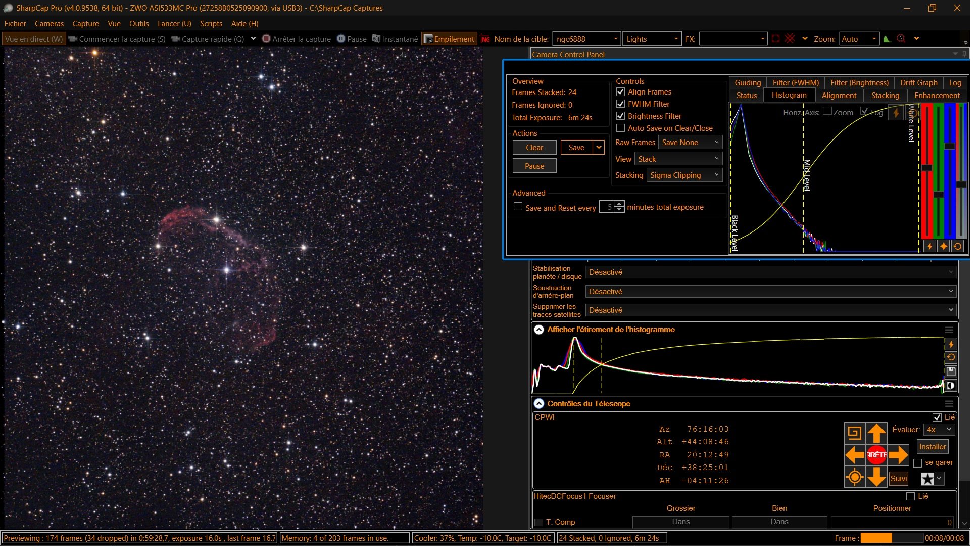This screenshot has height=560, width=980.
Task: Enable the Horiz. Axis Zoom checkbox
Action: tap(827, 111)
